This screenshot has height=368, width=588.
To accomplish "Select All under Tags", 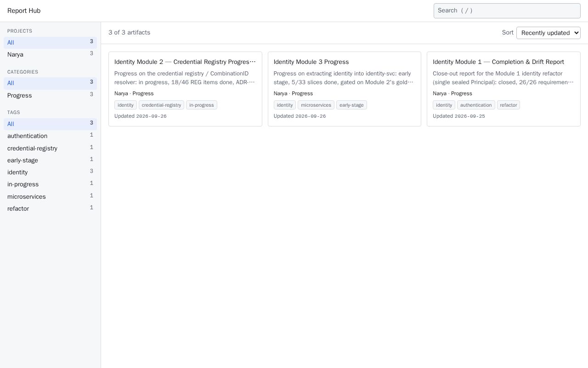I will click(50, 124).
